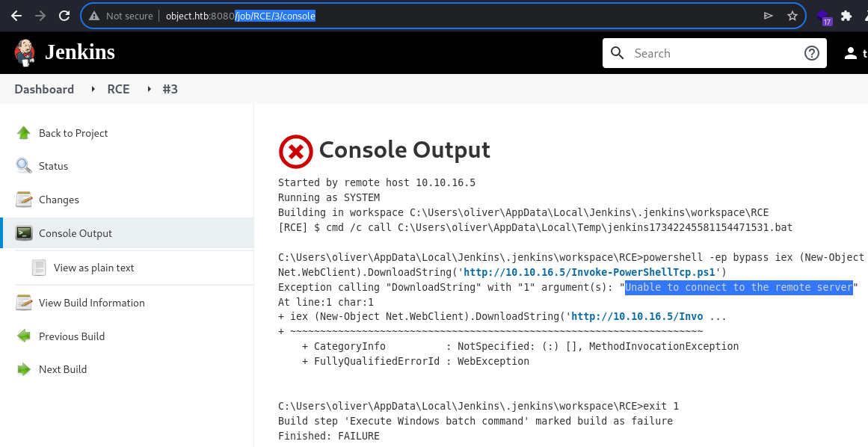Click the '[RCE] $ cmd /c call' line
868x447 pixels.
535,227
